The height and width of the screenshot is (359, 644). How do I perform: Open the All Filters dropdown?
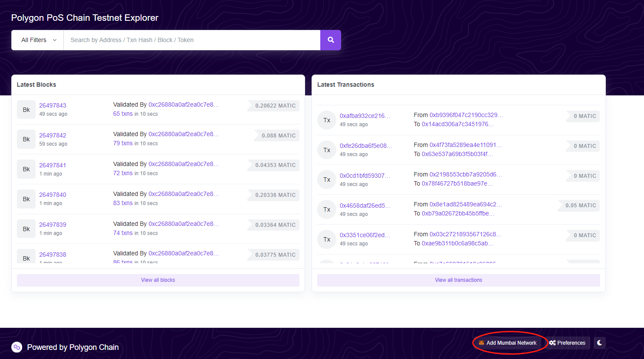click(x=38, y=40)
